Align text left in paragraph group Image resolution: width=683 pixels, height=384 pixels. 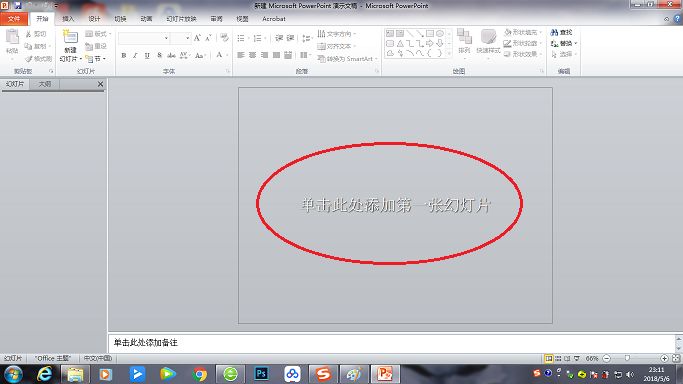241,55
